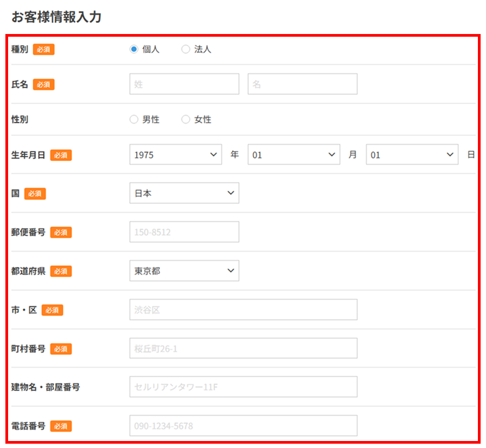
Task: Choose 女性 for gender
Action: (x=186, y=120)
